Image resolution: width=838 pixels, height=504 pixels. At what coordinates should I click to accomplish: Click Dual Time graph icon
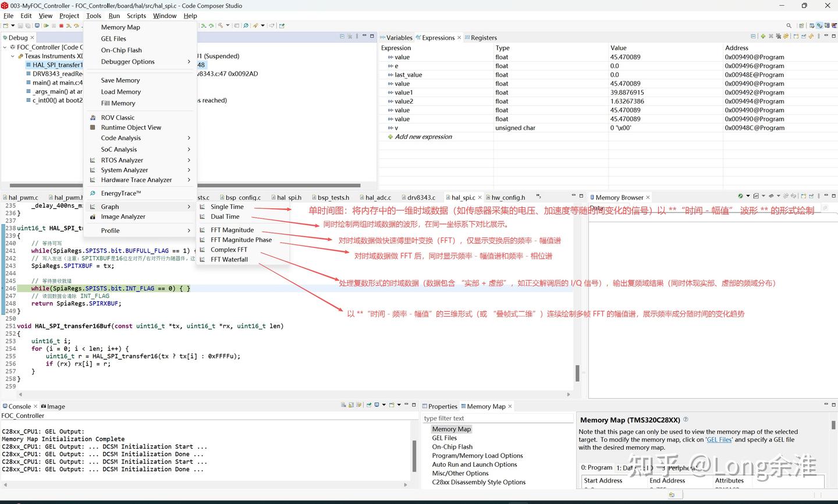203,216
